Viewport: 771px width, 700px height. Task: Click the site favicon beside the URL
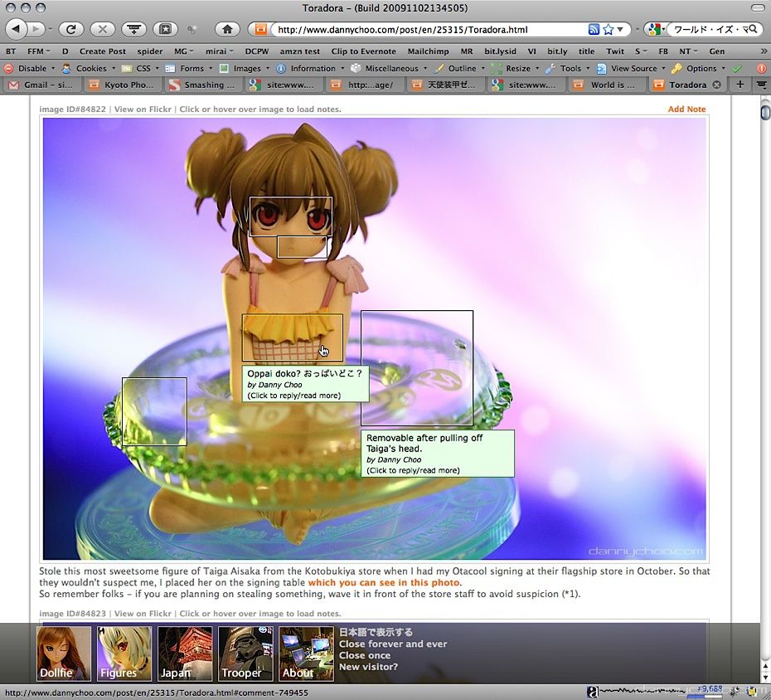tap(260, 30)
